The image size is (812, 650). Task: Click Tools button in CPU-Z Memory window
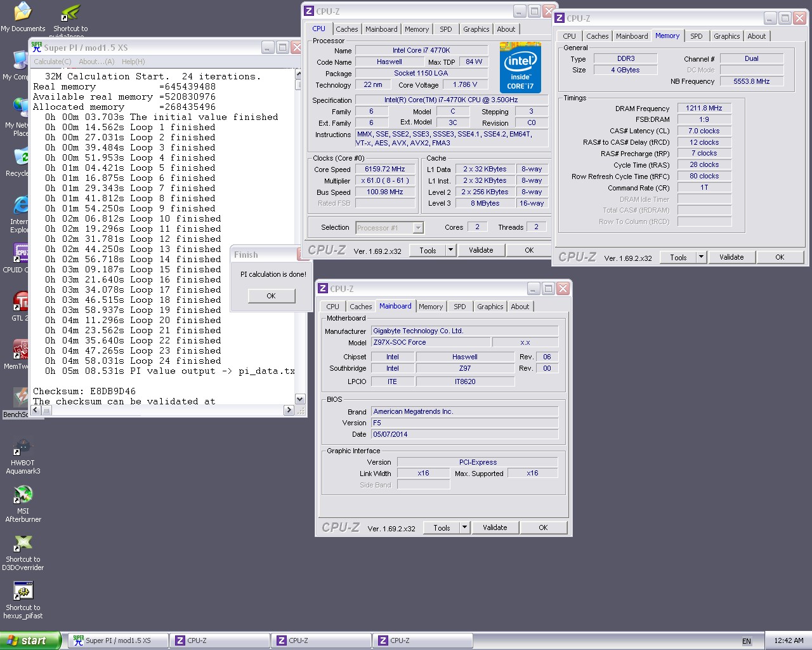click(x=678, y=257)
